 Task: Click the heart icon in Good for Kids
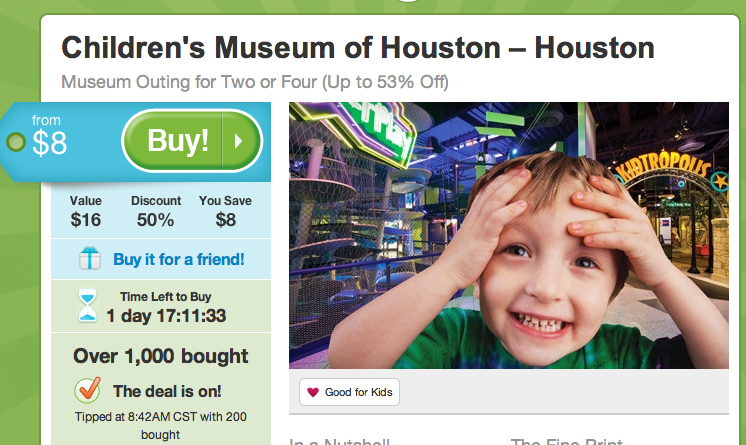coord(313,392)
